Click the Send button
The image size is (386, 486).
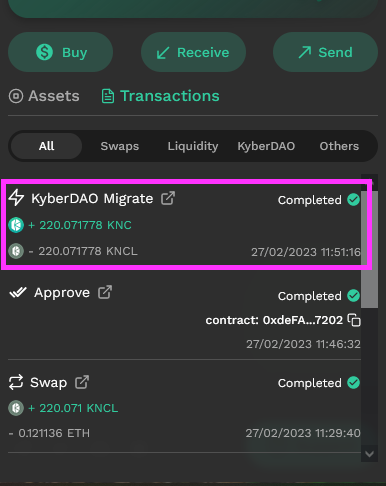(x=325, y=52)
